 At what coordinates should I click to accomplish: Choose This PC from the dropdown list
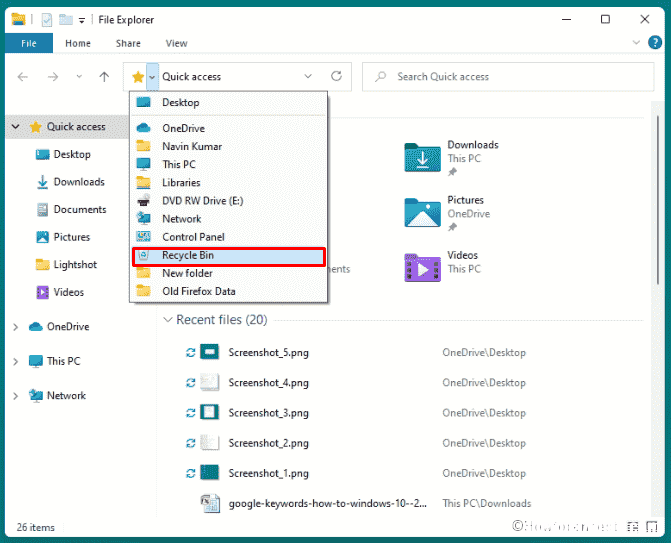pyautogui.click(x=229, y=164)
